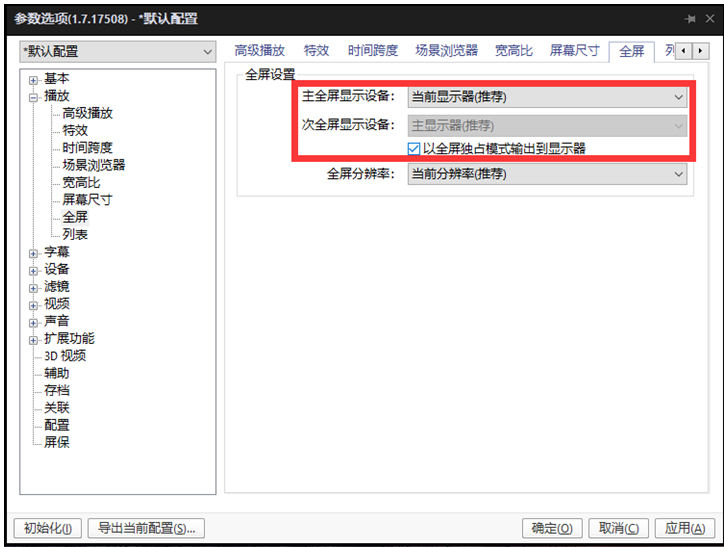Open the *默认配置 profile dropdown
Viewport: 724px width, 547px height.
[118, 52]
